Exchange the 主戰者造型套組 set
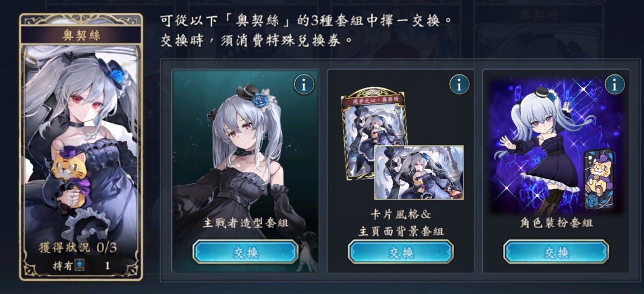 pyautogui.click(x=246, y=252)
